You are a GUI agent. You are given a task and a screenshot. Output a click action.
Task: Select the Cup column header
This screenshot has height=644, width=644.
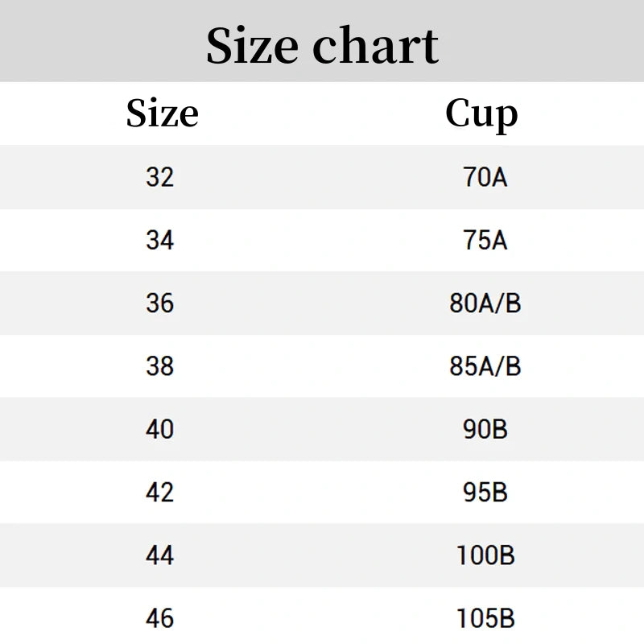481,114
